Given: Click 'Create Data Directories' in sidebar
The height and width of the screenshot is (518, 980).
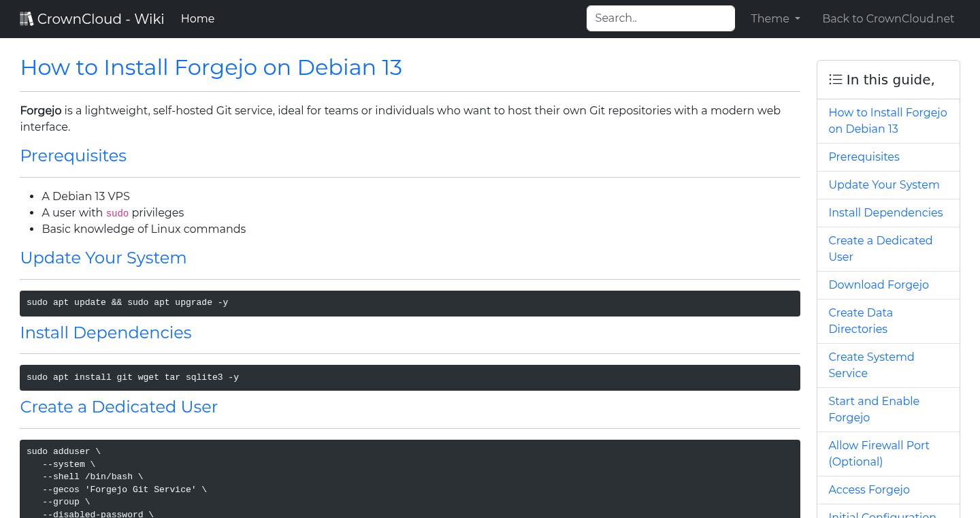Looking at the screenshot, I should pos(860,321).
